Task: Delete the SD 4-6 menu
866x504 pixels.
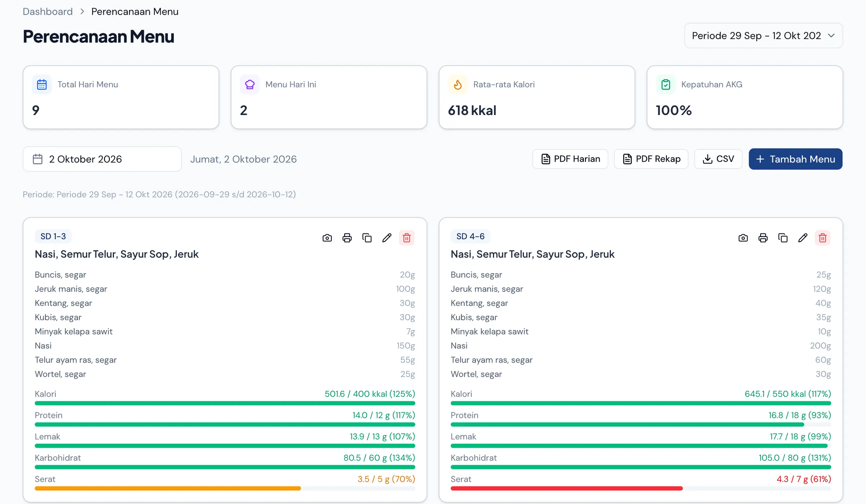Action: pos(823,238)
